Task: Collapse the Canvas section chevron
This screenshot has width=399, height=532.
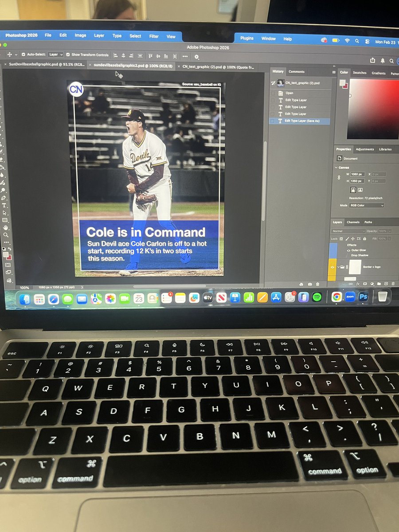Action: click(x=336, y=168)
